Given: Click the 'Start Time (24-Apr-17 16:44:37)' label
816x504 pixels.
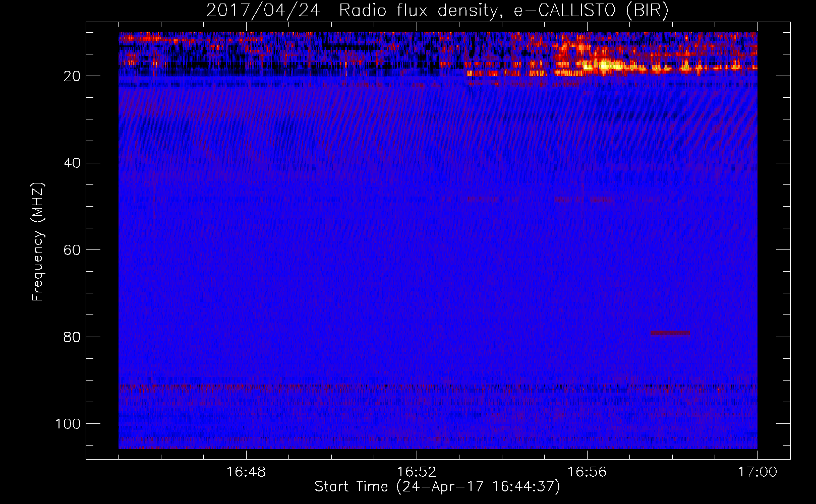Looking at the screenshot, I should point(437,487).
